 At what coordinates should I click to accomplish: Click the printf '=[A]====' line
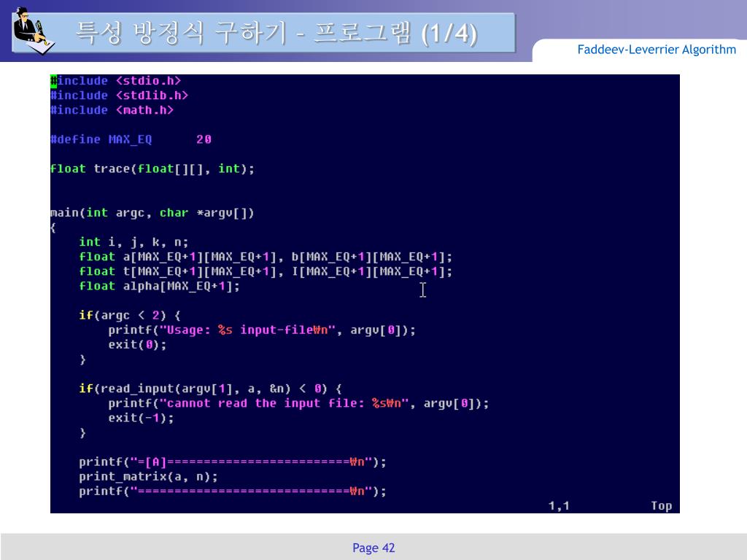[233, 462]
